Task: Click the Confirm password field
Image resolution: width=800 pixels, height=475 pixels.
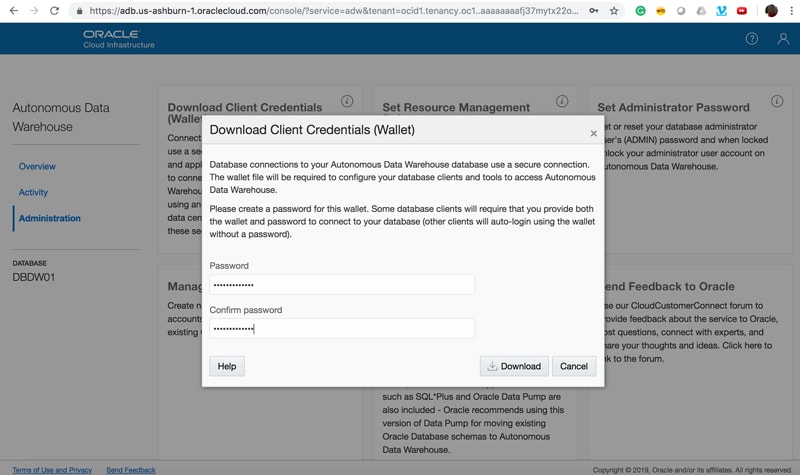Action: (x=342, y=329)
